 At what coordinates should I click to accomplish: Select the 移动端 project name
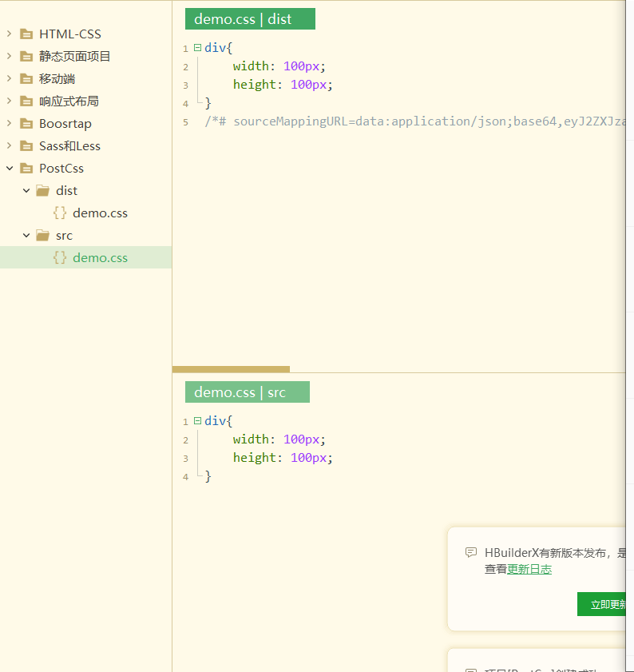point(57,78)
